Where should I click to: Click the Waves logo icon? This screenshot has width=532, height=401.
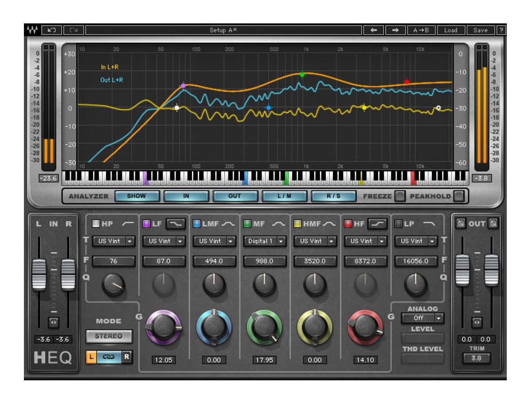click(32, 30)
